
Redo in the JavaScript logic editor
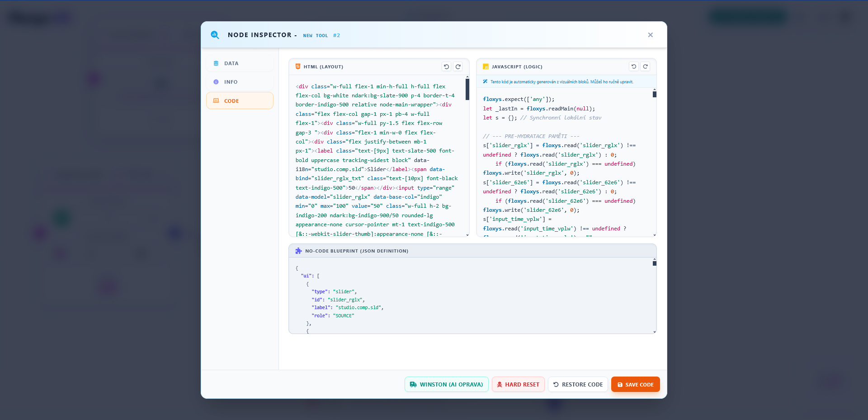click(646, 67)
